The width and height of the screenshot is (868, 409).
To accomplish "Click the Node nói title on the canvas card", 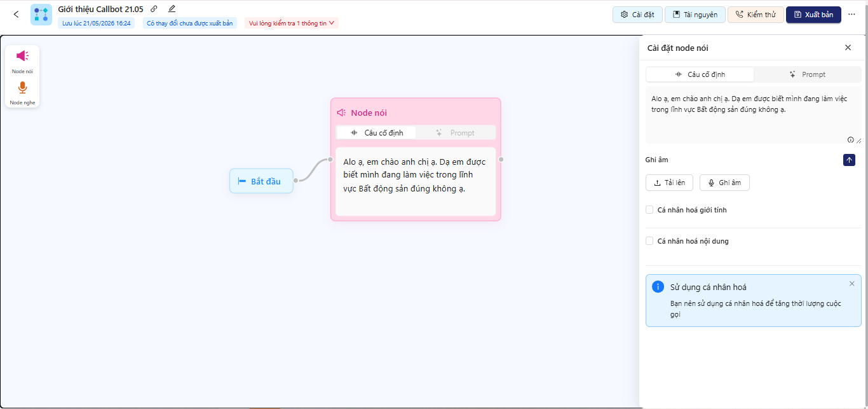I will click(x=369, y=113).
